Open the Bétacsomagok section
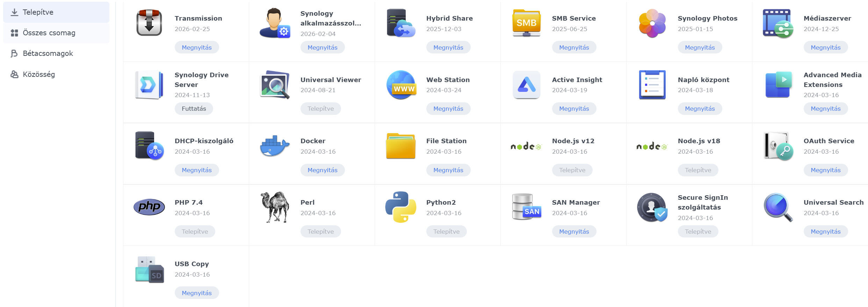This screenshot has width=868, height=307. point(56,53)
